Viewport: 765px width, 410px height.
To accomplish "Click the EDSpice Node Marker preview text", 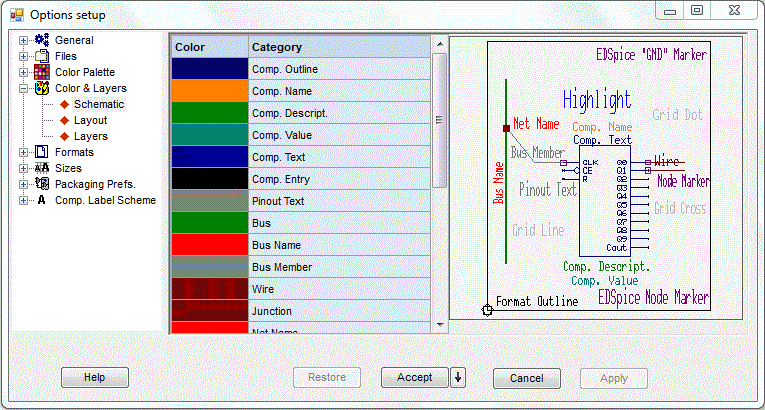I will tap(653, 297).
